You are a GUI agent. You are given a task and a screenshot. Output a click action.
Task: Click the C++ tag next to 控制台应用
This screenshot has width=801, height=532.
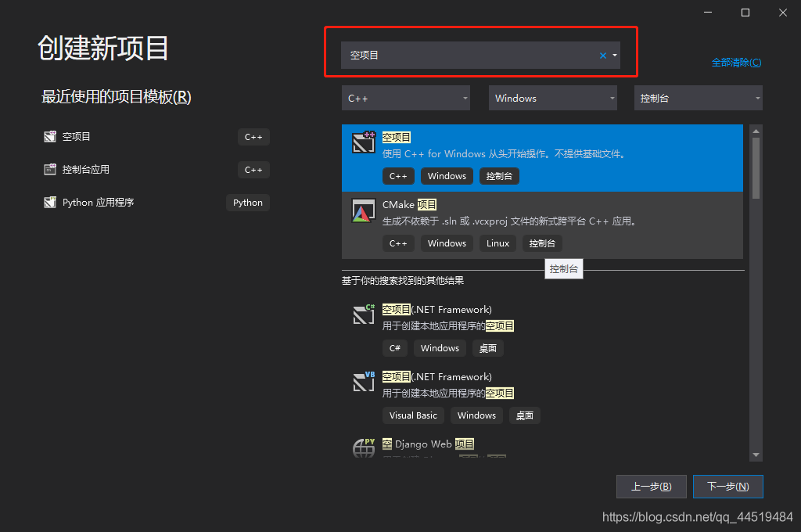(x=253, y=170)
